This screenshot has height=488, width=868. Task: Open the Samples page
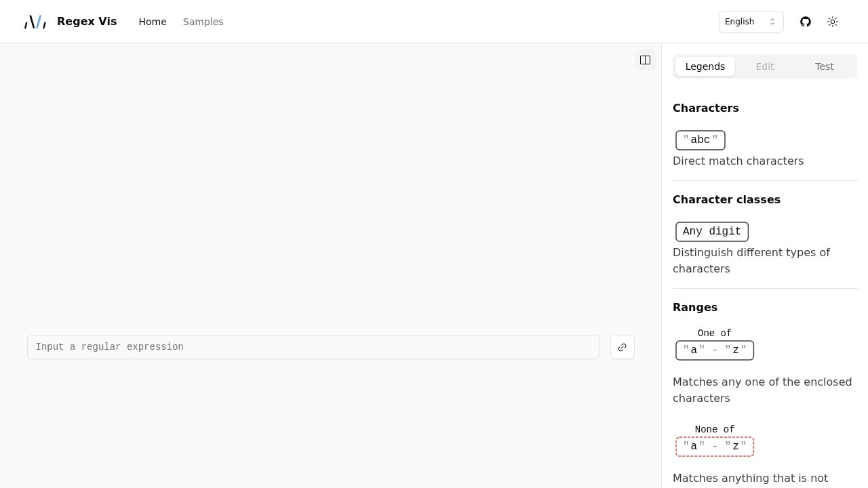[x=203, y=22]
